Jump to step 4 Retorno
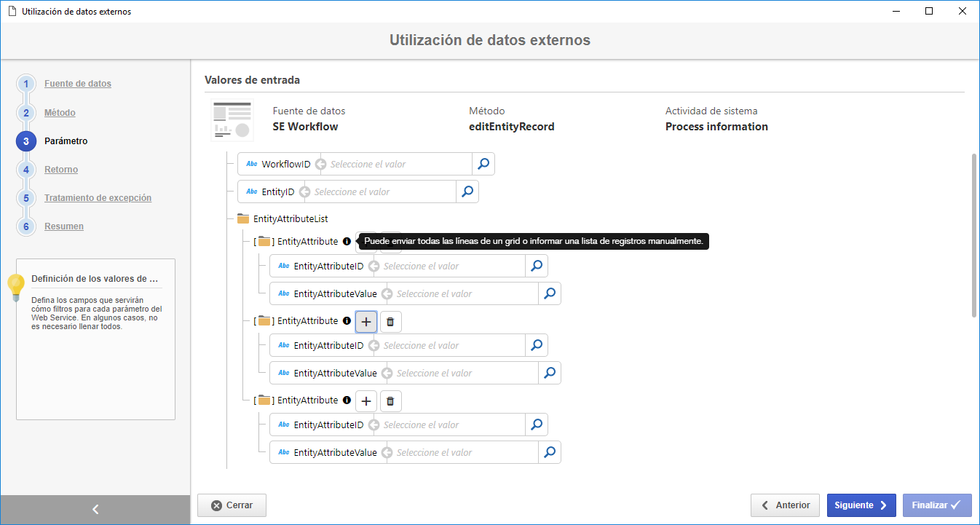This screenshot has height=525, width=980. pyautogui.click(x=61, y=170)
